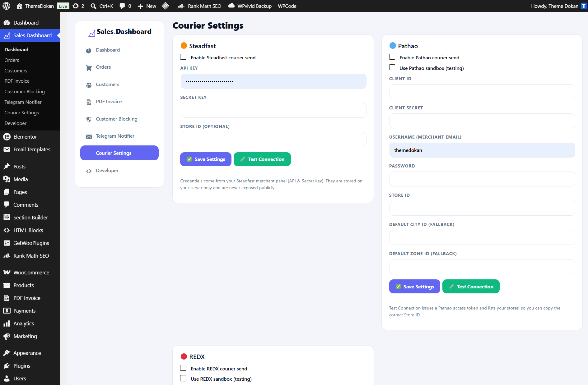Open Customers in Sales Dashboard panel

(119, 85)
